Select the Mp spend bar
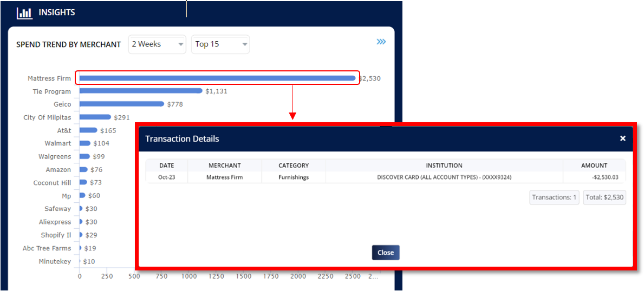The height and width of the screenshot is (291, 644). tap(82, 195)
